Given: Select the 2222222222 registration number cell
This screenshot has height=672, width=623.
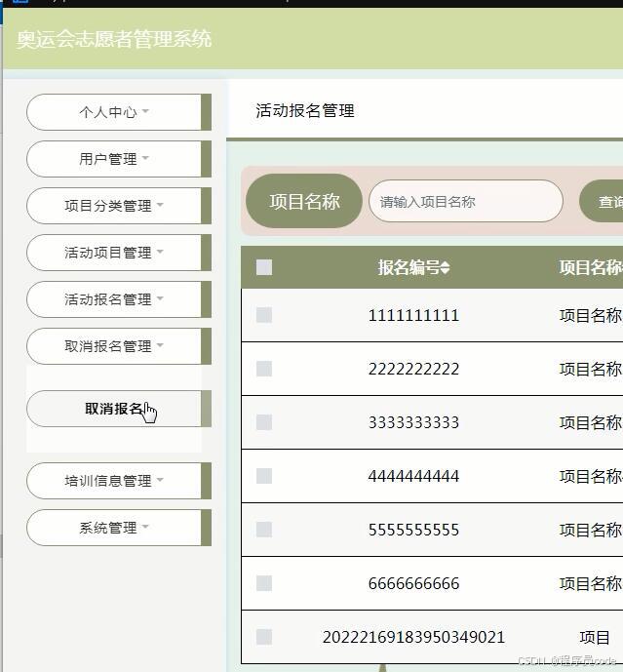Looking at the screenshot, I should 413,369.
